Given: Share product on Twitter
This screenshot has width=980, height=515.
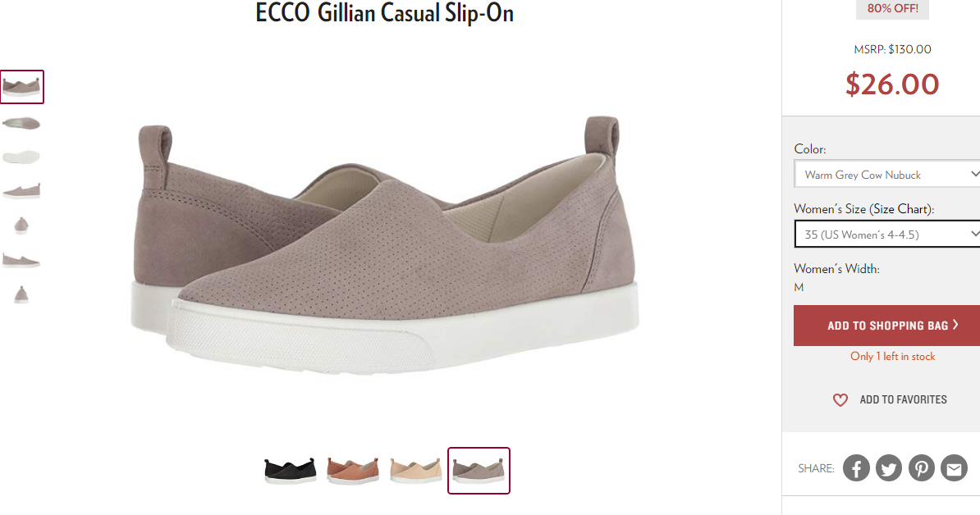Looking at the screenshot, I should (x=888, y=467).
